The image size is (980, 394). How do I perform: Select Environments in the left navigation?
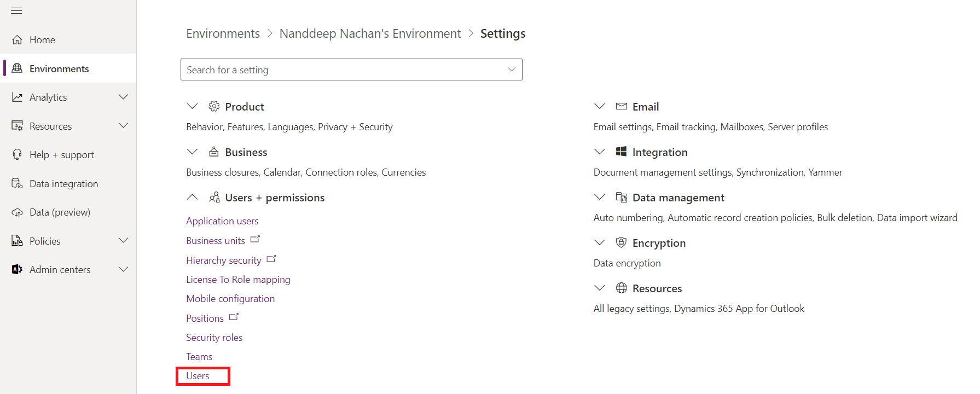pos(59,68)
